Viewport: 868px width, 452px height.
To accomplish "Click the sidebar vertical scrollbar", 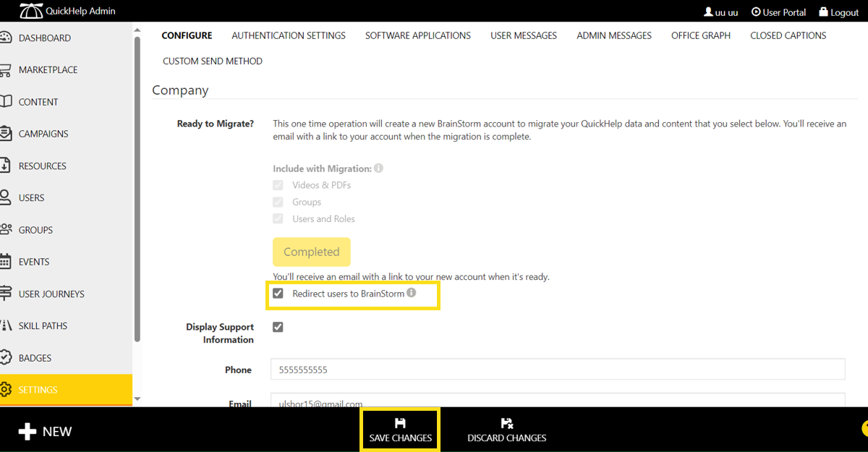I will [x=137, y=188].
